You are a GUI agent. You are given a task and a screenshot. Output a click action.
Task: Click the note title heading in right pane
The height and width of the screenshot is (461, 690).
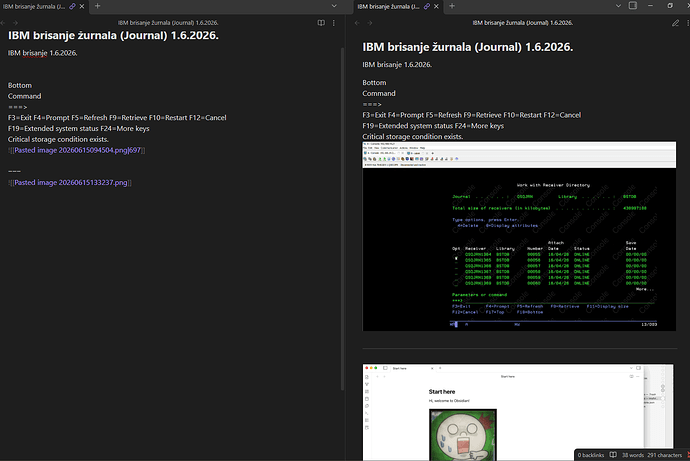click(468, 47)
